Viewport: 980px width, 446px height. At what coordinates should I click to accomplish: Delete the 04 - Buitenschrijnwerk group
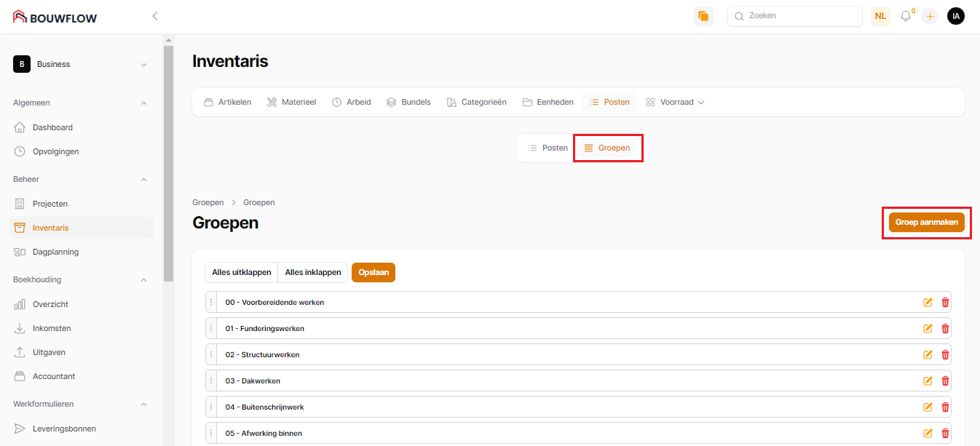pyautogui.click(x=945, y=407)
